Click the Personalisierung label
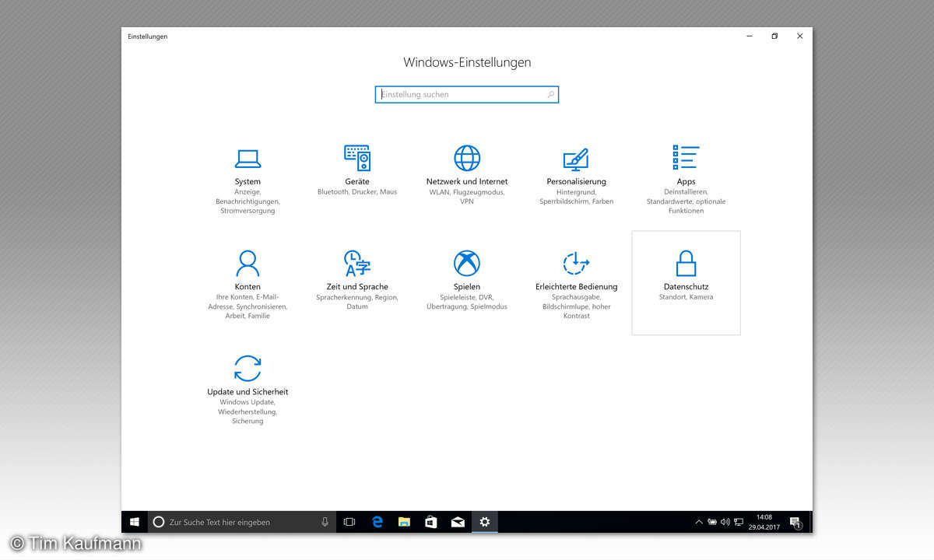934x560 pixels. pyautogui.click(x=576, y=182)
